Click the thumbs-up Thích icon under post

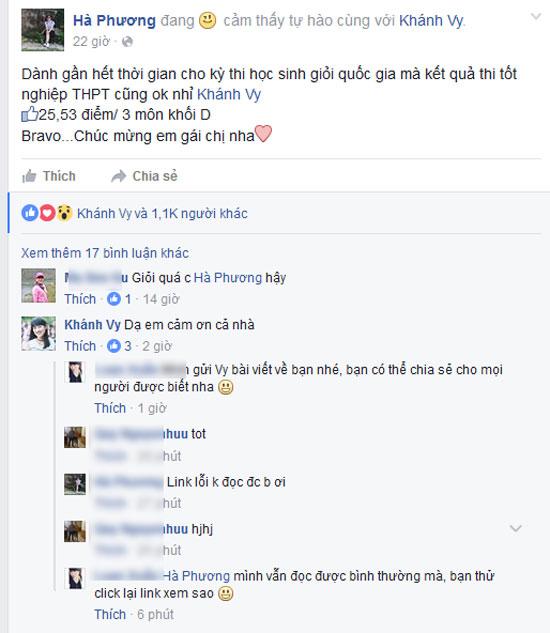pos(29,176)
